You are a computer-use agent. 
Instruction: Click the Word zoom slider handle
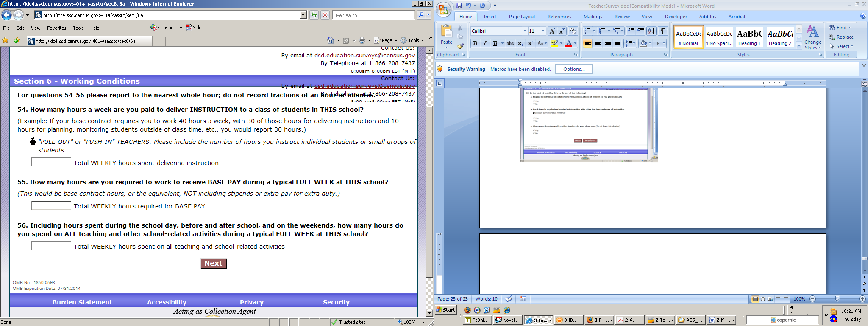pos(837,299)
